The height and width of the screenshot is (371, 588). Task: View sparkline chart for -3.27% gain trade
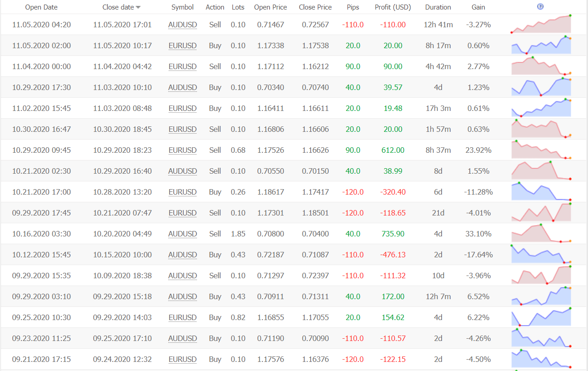(541, 24)
